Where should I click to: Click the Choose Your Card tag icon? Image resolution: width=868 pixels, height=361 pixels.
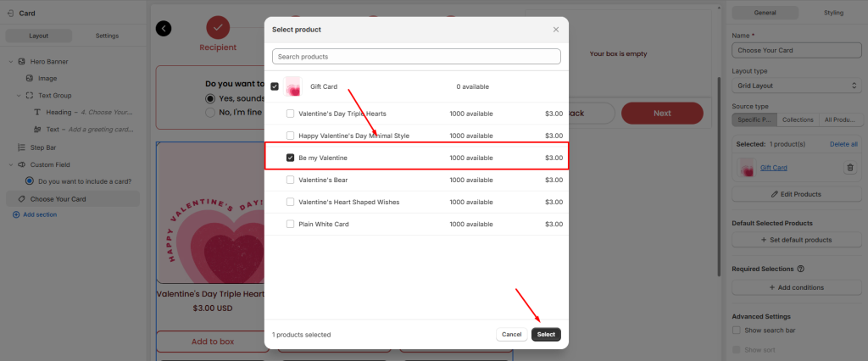(23, 199)
